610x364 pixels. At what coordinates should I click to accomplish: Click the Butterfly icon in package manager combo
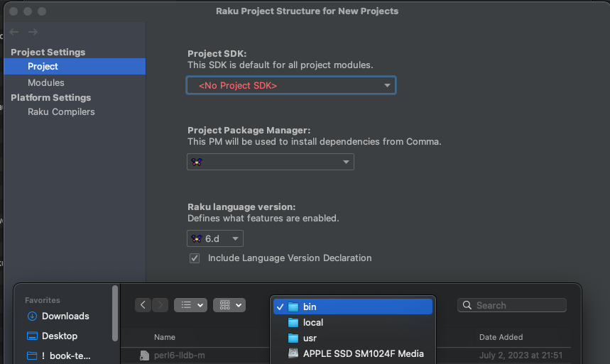pyautogui.click(x=197, y=162)
